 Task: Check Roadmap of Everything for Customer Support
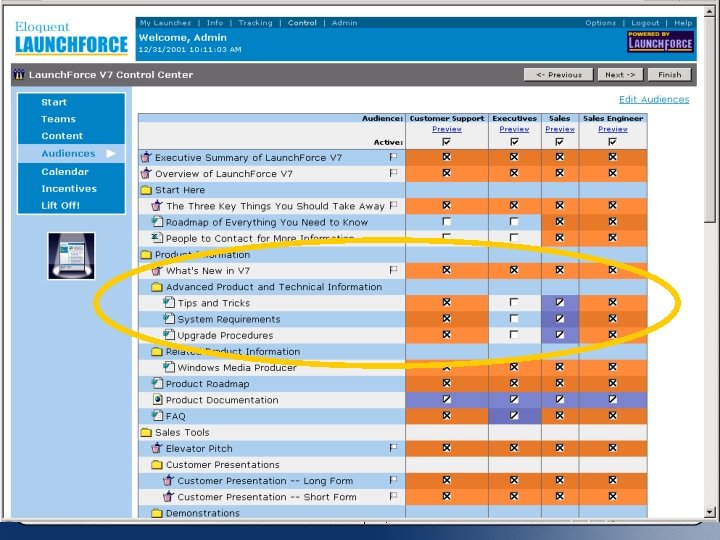[446, 222]
